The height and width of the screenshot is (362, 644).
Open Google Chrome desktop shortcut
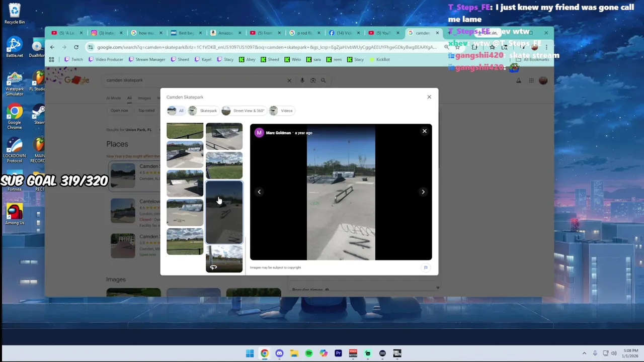coord(15,117)
